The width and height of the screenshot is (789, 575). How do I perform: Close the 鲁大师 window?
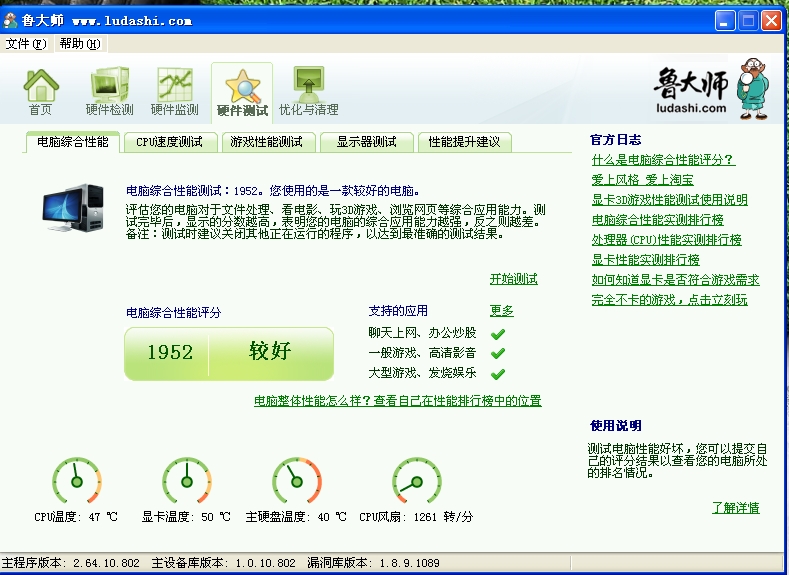(x=771, y=21)
